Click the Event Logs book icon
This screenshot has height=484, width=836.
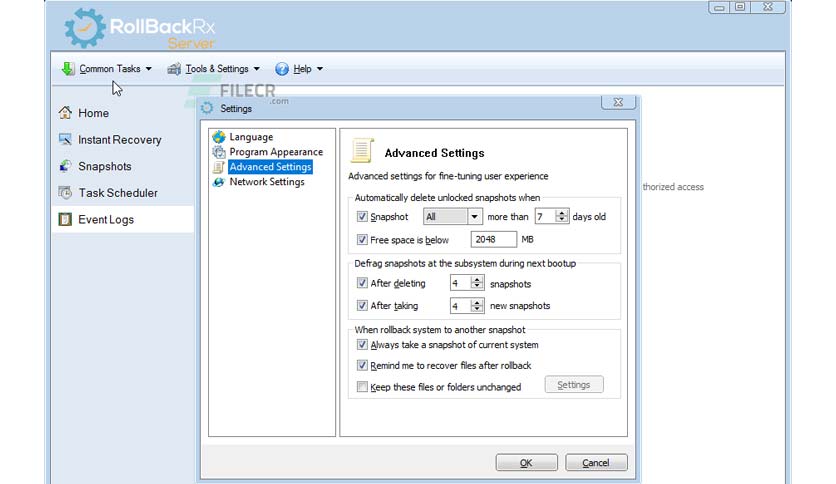pyautogui.click(x=65, y=219)
